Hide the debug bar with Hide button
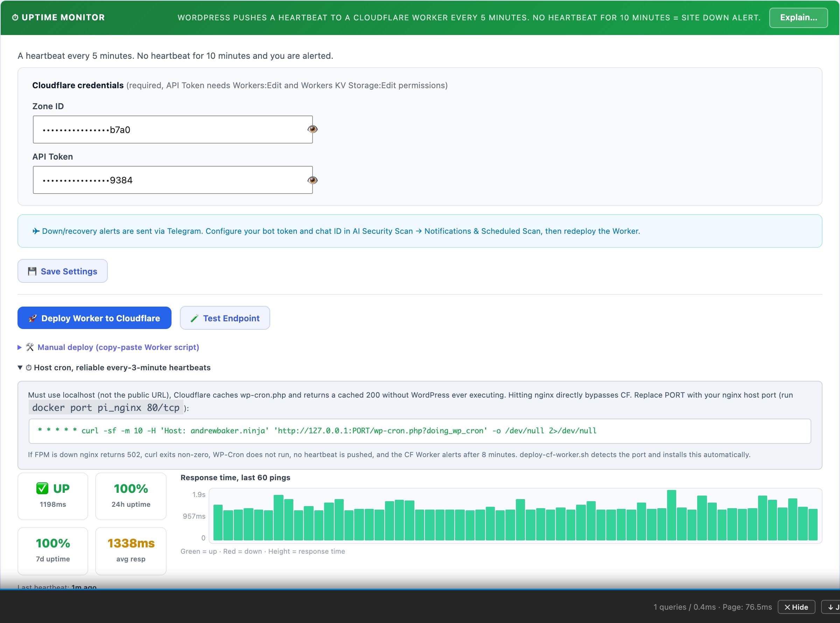The height and width of the screenshot is (623, 840). point(796,607)
